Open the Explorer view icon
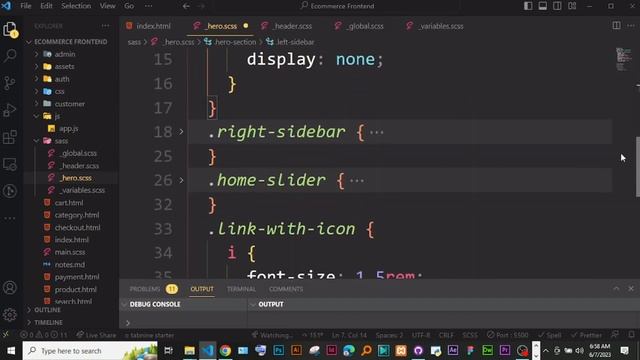640x360 pixels. (10, 29)
